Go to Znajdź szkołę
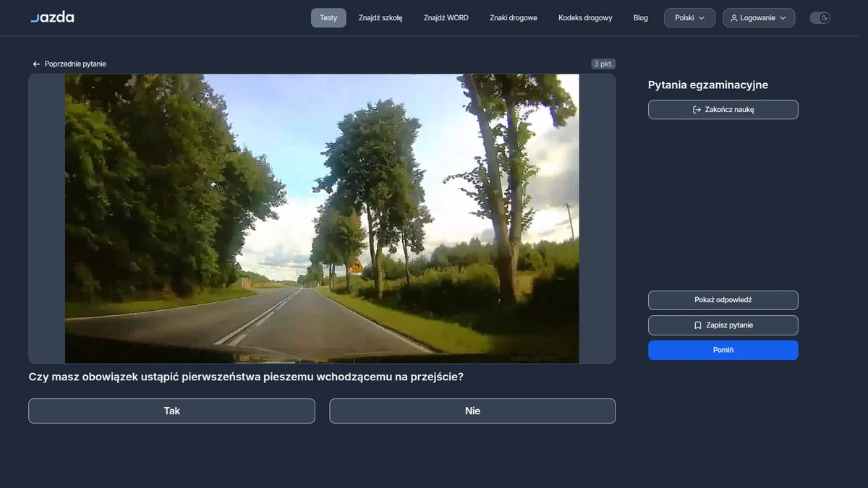This screenshot has height=488, width=868. click(x=380, y=18)
